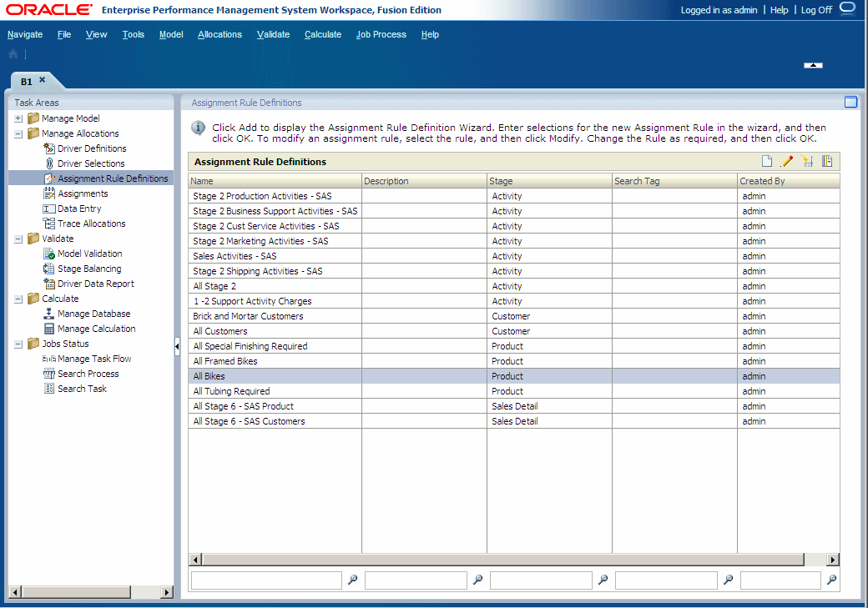The image size is (868, 608).
Task: Click the Oracle chat bubble icon at top right
Action: (847, 9)
